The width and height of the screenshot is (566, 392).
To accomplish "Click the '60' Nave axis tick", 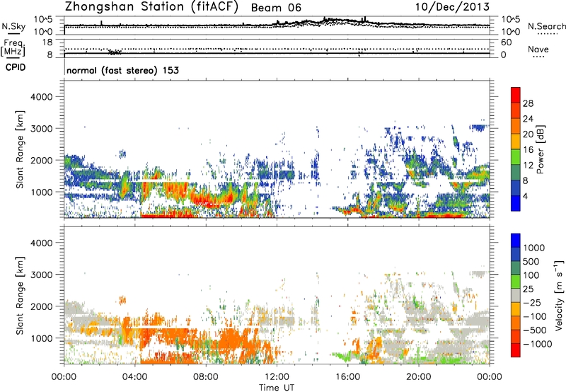I will (506, 42).
